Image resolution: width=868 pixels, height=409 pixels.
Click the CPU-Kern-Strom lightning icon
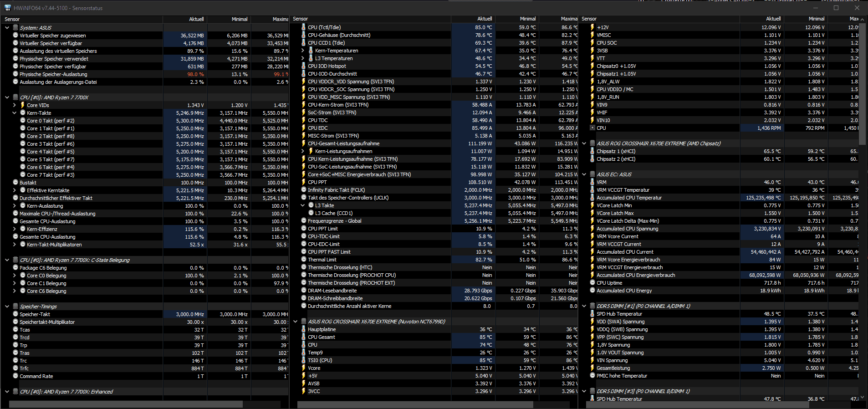pyautogui.click(x=304, y=105)
